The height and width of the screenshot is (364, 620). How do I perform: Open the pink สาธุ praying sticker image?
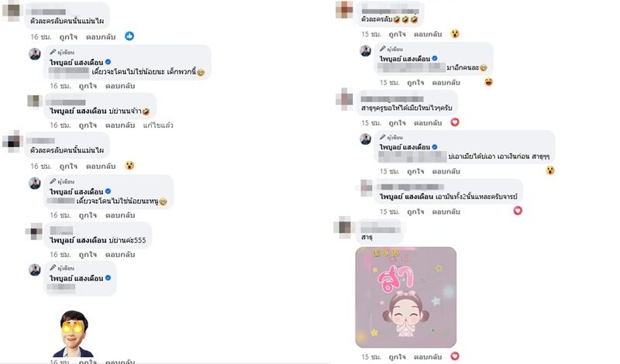(x=405, y=297)
